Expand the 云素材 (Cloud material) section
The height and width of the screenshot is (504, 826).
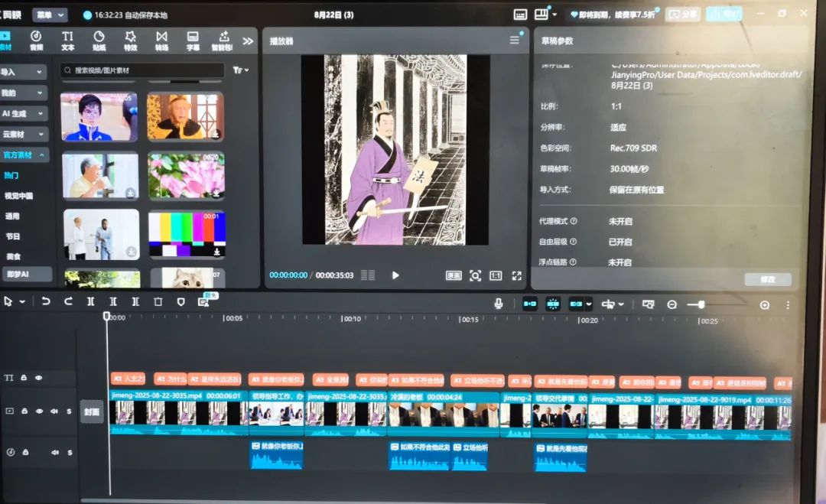(23, 134)
